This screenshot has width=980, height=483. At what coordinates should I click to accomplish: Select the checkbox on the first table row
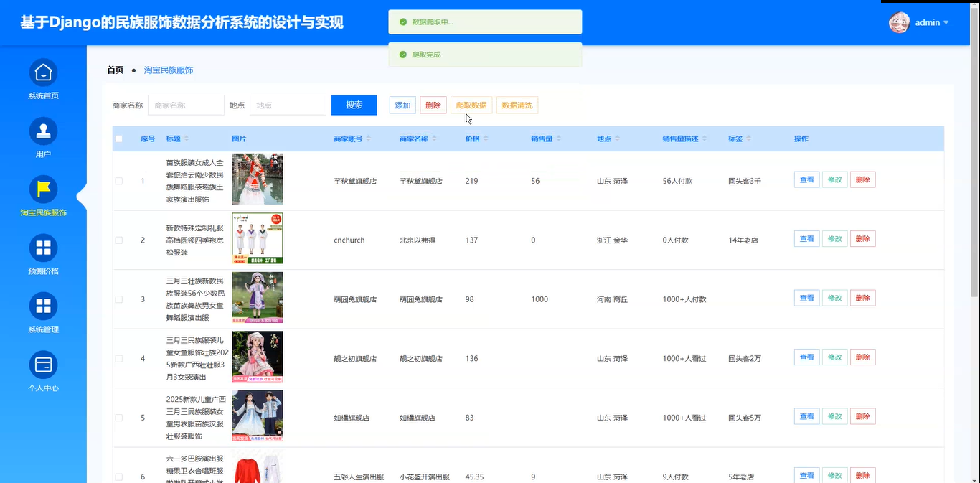[x=119, y=181]
